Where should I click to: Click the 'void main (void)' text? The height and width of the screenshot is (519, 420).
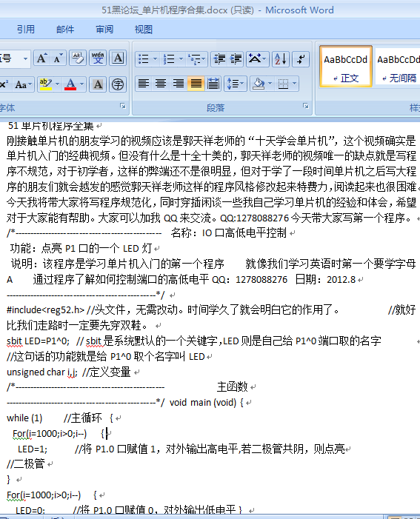tap(203, 403)
